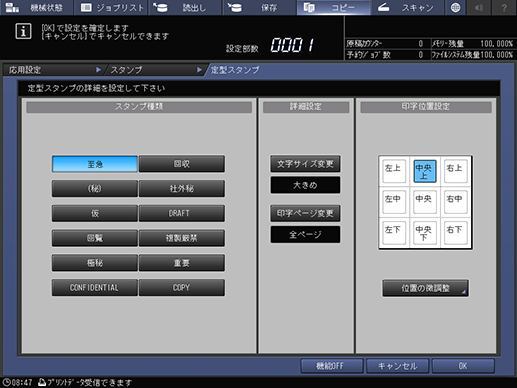Viewport: 517px width, 388px height.
Task: Click the printer data receive icon
Action: tap(42, 382)
